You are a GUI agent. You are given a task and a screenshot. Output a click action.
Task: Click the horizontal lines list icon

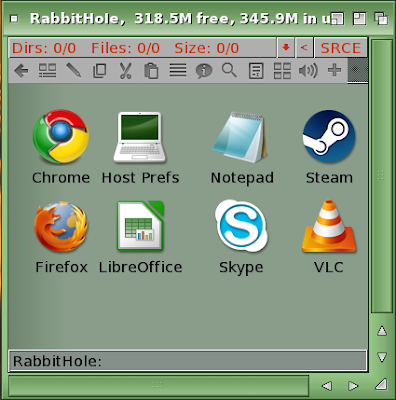pos(178,70)
